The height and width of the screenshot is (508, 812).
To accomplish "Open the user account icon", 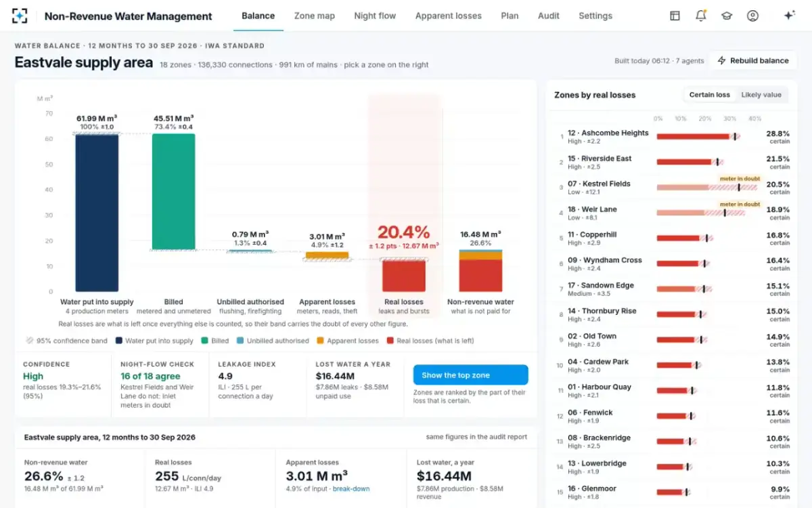I will (x=752, y=16).
